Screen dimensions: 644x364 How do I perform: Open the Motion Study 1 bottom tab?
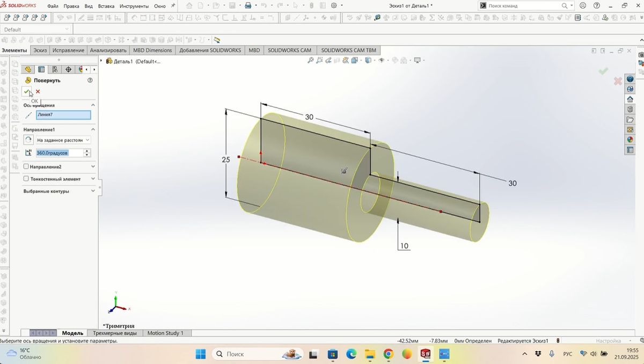click(165, 333)
